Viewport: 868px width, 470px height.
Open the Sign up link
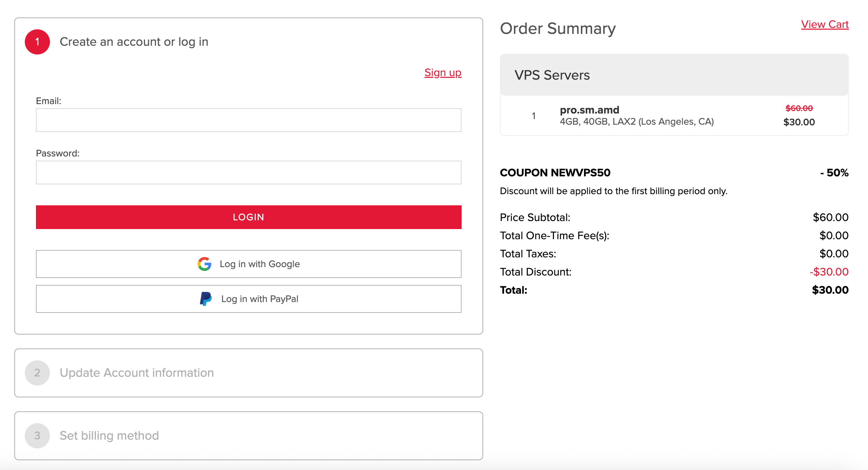(x=443, y=73)
